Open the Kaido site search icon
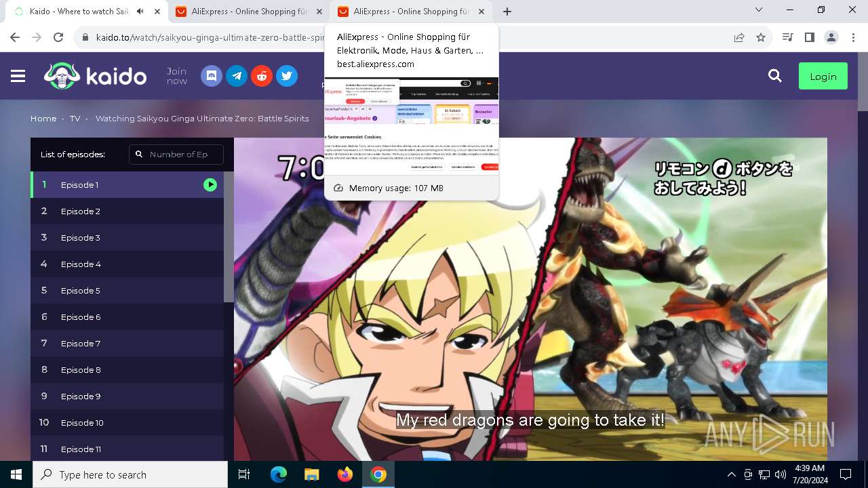The height and width of the screenshot is (488, 868). pos(775,76)
